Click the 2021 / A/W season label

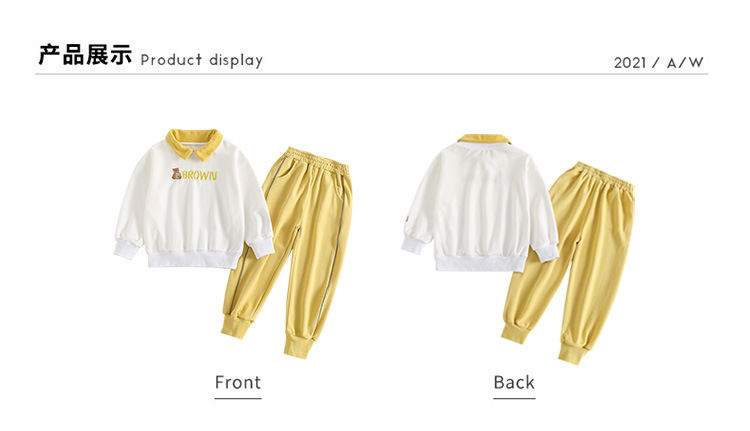point(658,63)
